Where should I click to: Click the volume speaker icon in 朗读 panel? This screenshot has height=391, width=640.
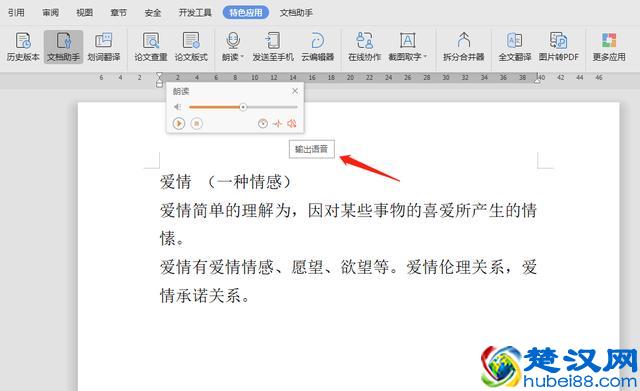[178, 107]
